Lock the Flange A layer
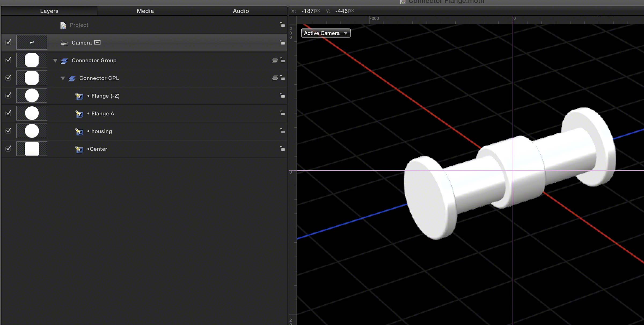 (x=282, y=113)
